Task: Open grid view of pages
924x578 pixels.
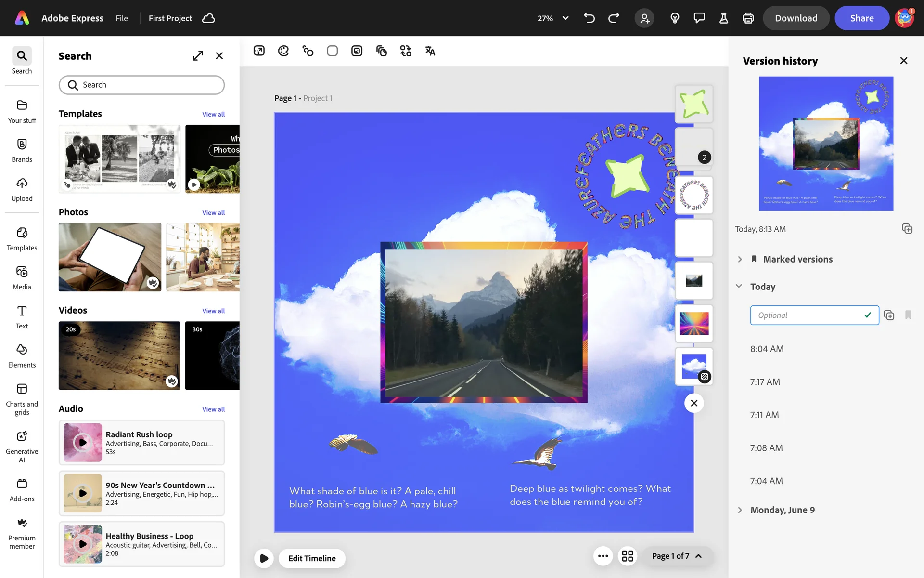Action: click(x=627, y=556)
